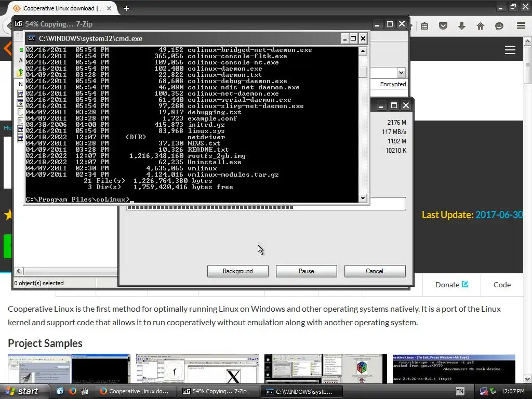Click the cmd window scroll up arrow
This screenshot has width=532, height=399.
tap(363, 51)
